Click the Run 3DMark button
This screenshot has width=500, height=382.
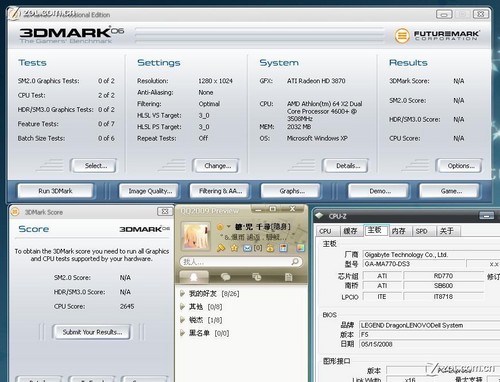tap(55, 191)
